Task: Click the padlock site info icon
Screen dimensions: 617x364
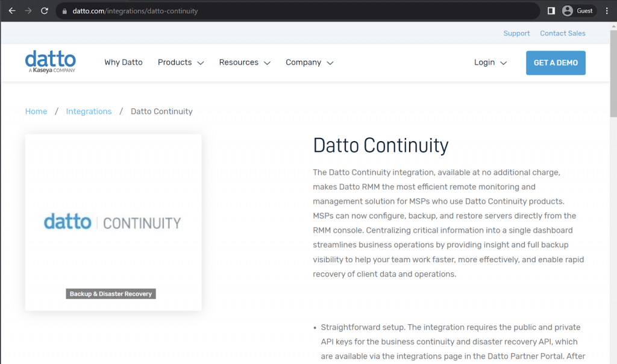Action: tap(66, 11)
